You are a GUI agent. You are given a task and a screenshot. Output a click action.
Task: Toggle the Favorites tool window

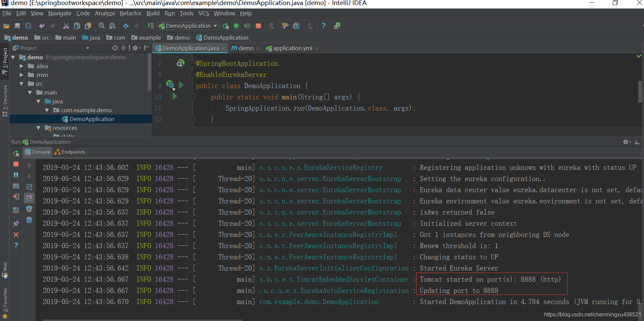point(5,303)
